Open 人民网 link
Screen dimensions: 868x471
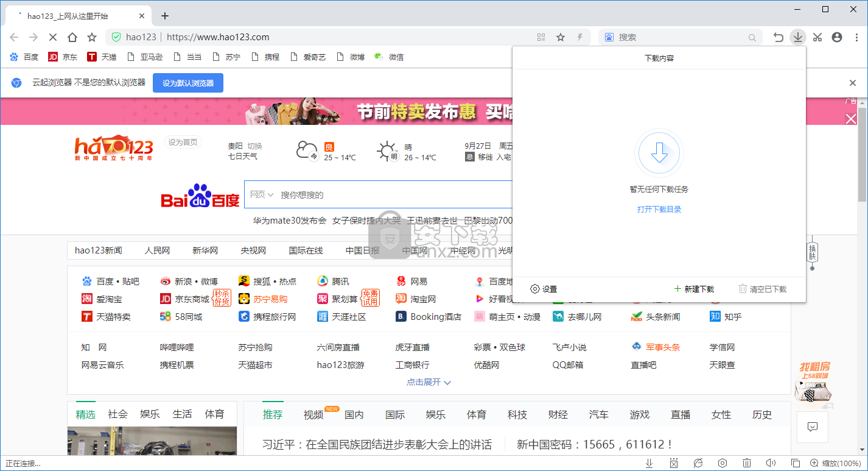coord(157,250)
